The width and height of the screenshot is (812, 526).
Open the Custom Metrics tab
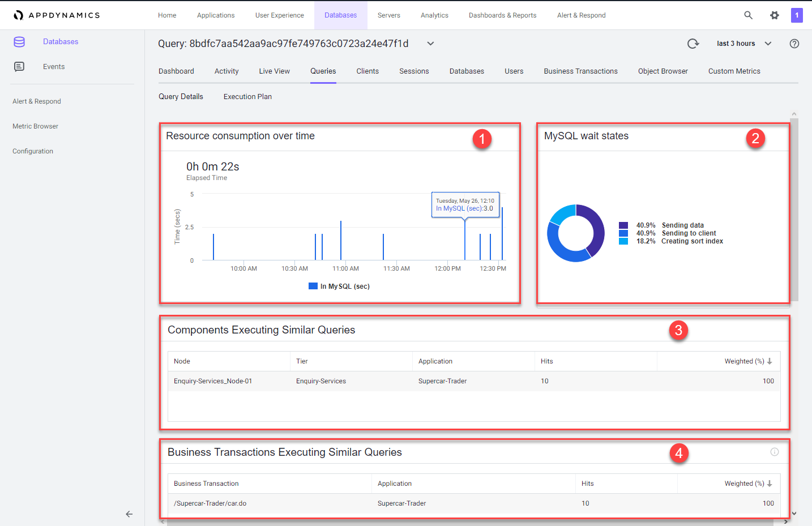point(734,71)
